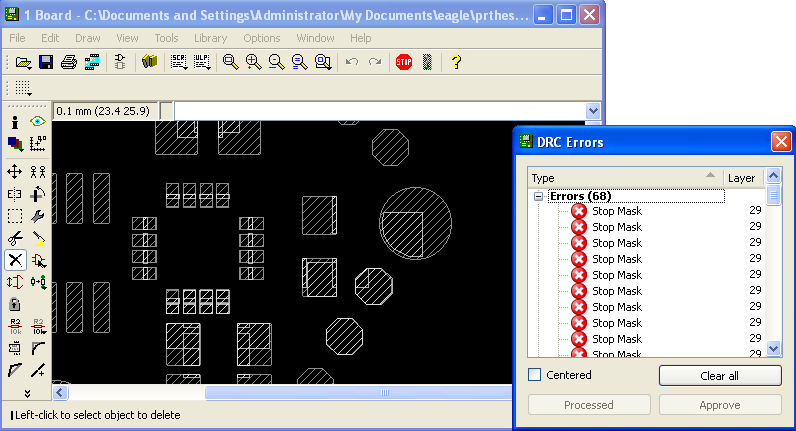Open the Tools menu
Screen dimensions: 796x431
pyautogui.click(x=167, y=38)
